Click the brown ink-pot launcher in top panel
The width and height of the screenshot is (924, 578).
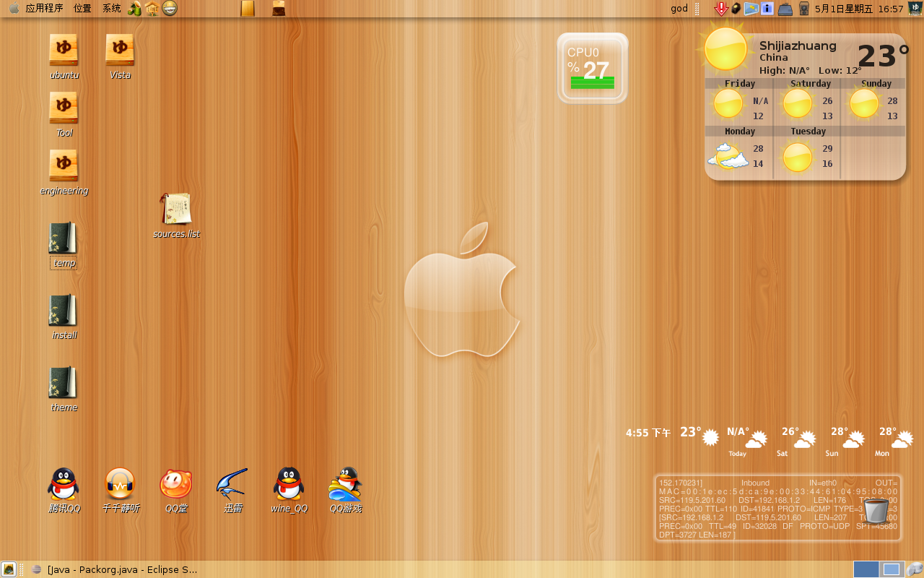tap(279, 9)
